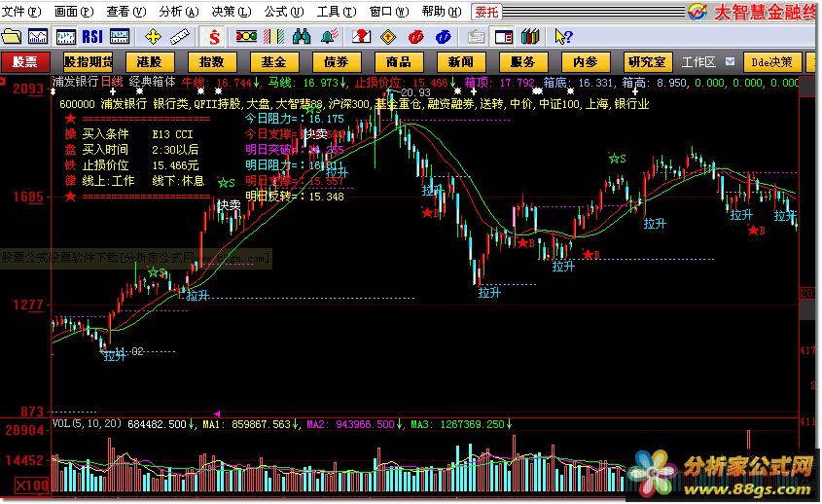This screenshot has width=822, height=504.
Task: Click the 20.93 peak price label
Action: click(x=415, y=92)
